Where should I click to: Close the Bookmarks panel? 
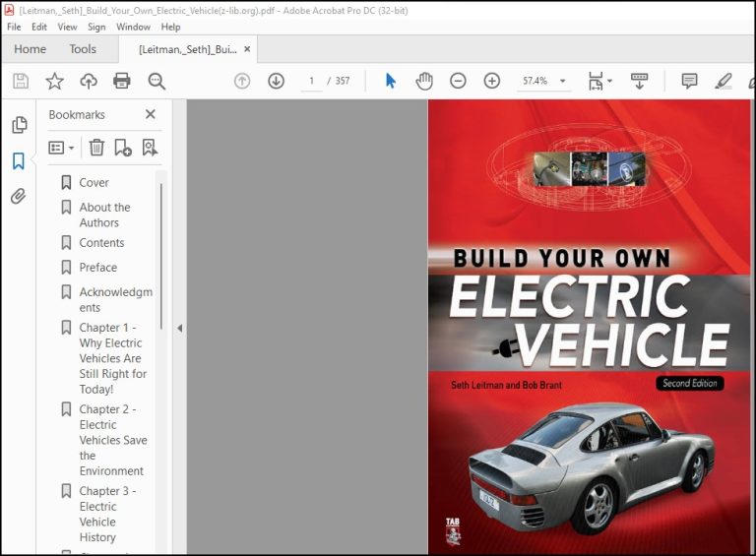(151, 114)
